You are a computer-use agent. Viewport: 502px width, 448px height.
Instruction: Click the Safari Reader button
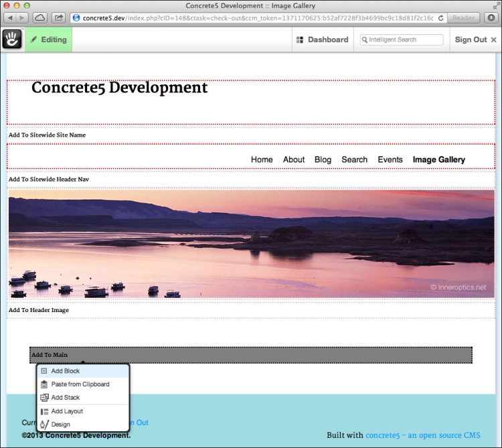click(463, 18)
